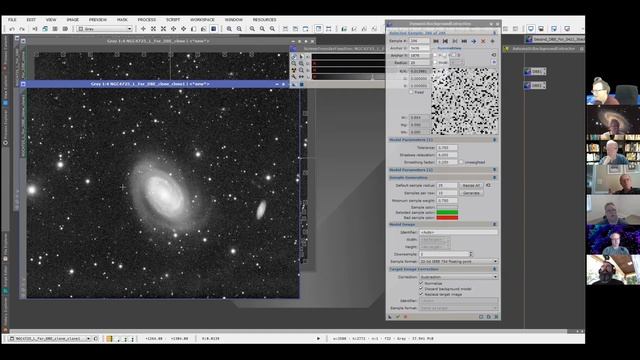Open the FILE menu

(12, 20)
